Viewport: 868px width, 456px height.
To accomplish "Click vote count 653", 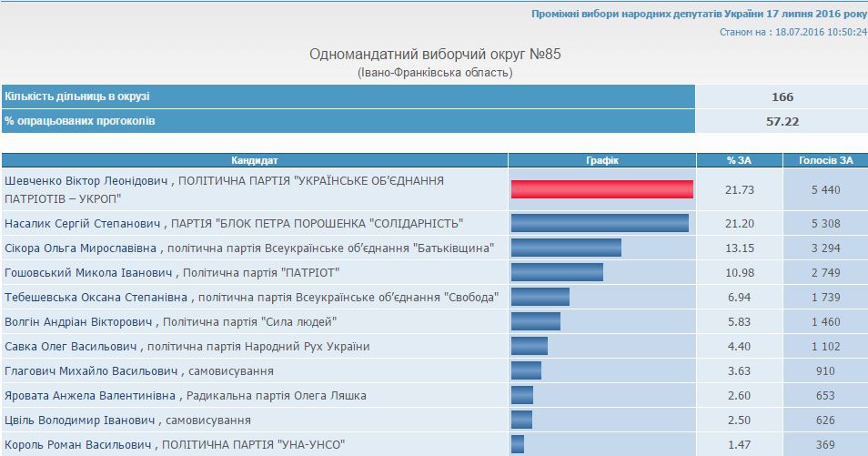I will (x=825, y=396).
